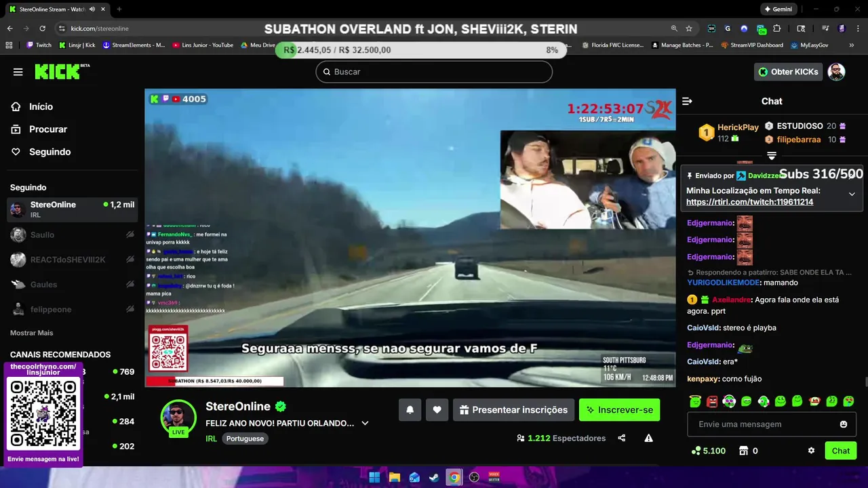Click kenpaxy username in chat
Viewport: 868px width, 488px height.
704,379
